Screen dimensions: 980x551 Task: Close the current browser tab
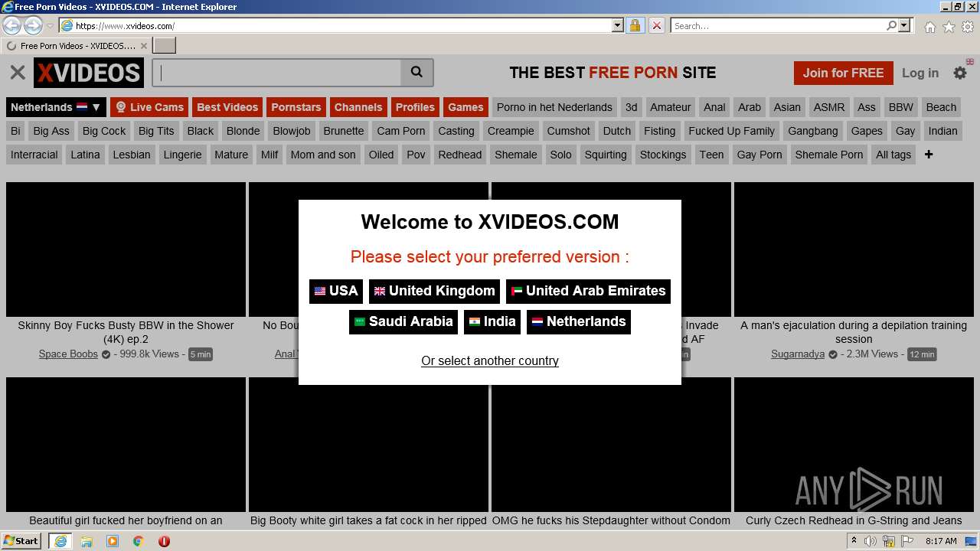pyautogui.click(x=143, y=46)
